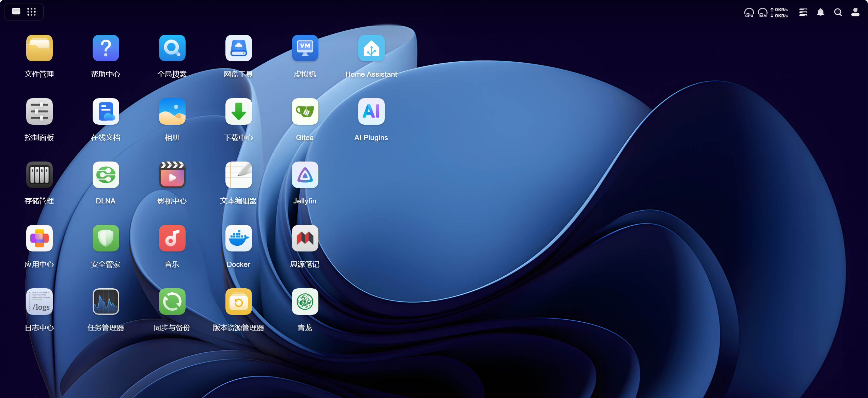Image resolution: width=868 pixels, height=398 pixels.
Task: Launch the 在线文档 online documents app
Action: pyautogui.click(x=106, y=111)
